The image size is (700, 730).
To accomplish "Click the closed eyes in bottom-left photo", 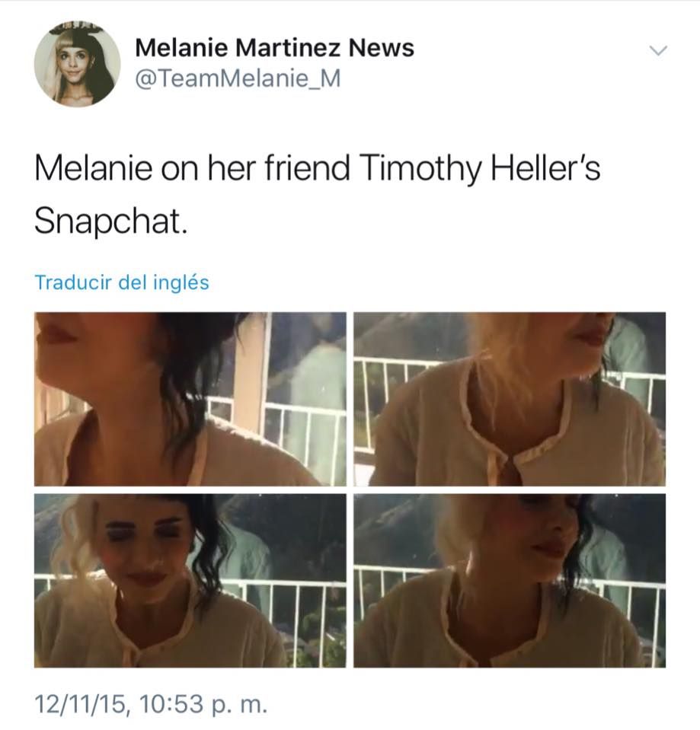I will 141,529.
